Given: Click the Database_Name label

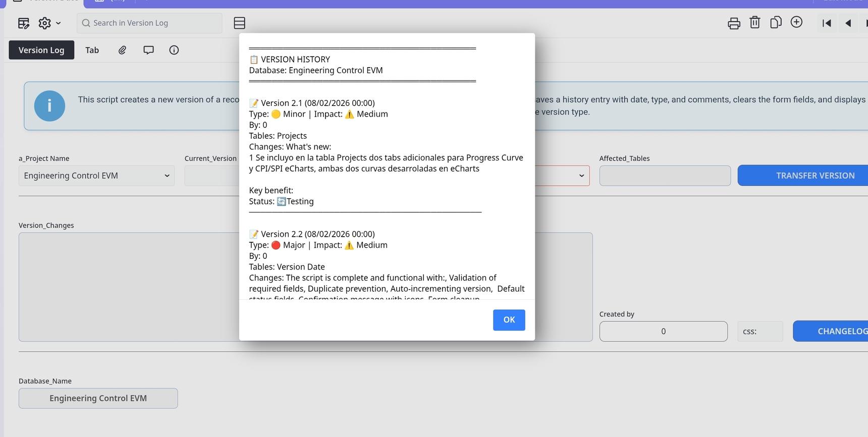Looking at the screenshot, I should tap(45, 381).
